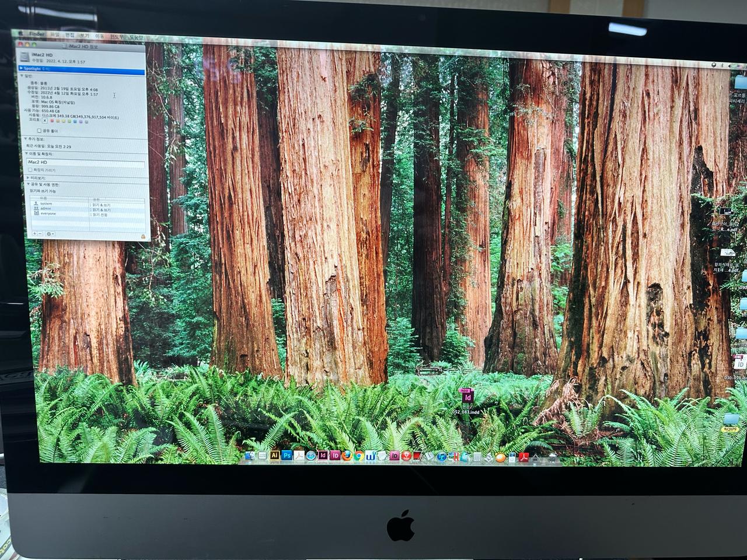747x560 pixels.
Task: Launch Photoshop from the Dock
Action: point(287,455)
